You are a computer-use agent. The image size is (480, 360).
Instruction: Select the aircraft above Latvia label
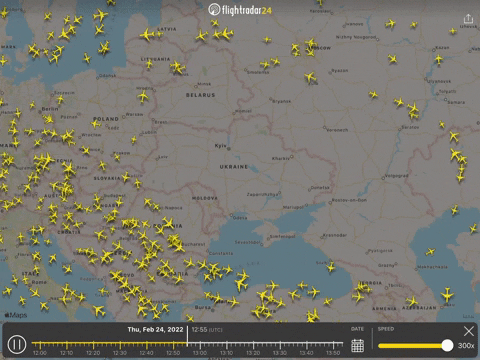click(147, 35)
